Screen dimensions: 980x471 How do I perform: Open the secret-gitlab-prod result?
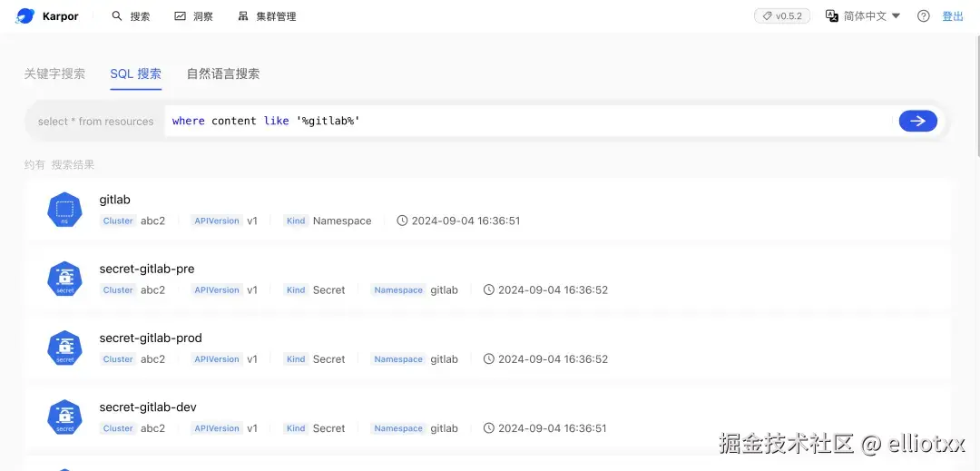151,338
